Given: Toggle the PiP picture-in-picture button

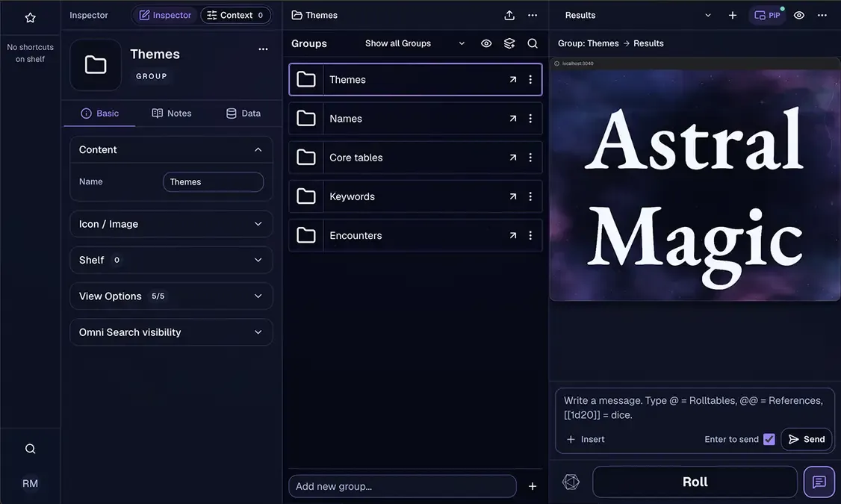Looking at the screenshot, I should point(768,15).
